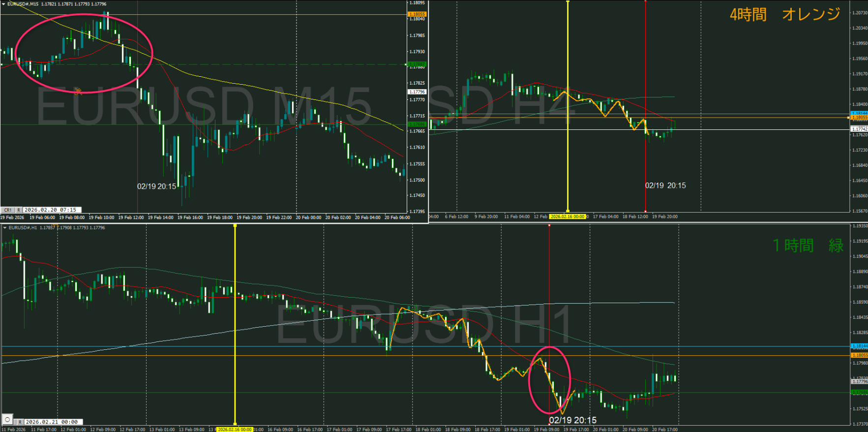
Task: Click the orange 4時間 オレンジ text label
Action: pyautogui.click(x=784, y=15)
